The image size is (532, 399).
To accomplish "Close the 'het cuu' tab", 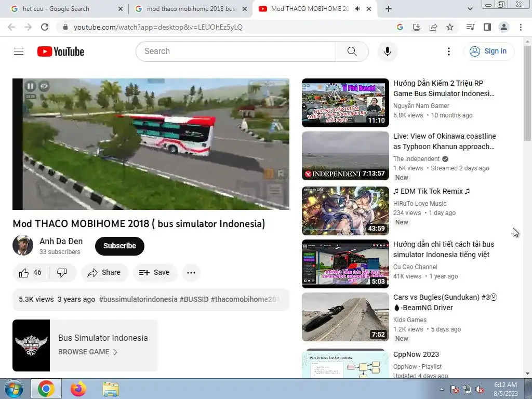I will [120, 9].
